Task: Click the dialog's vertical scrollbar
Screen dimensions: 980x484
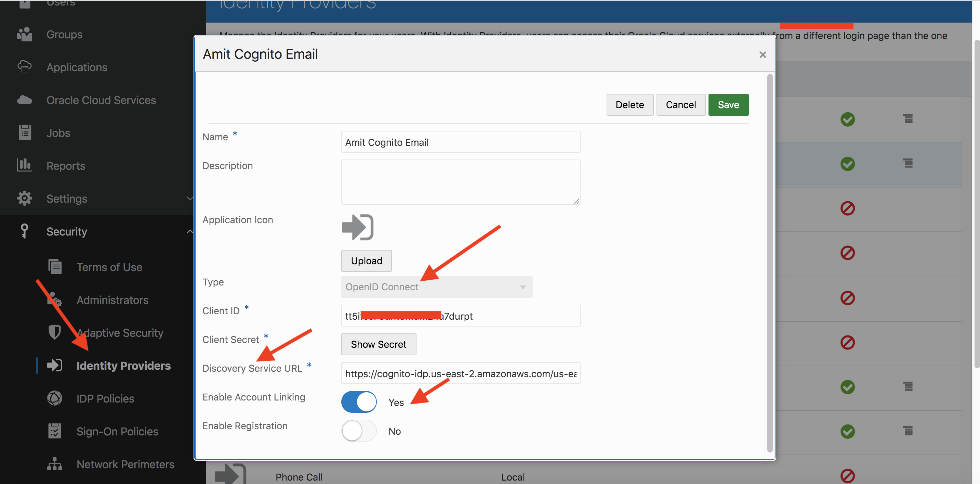Action: (770, 263)
